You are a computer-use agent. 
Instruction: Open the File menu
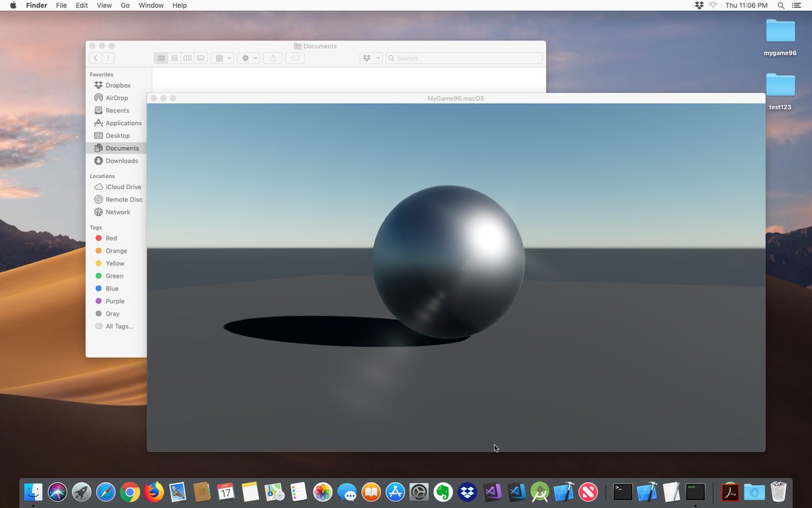coord(62,5)
